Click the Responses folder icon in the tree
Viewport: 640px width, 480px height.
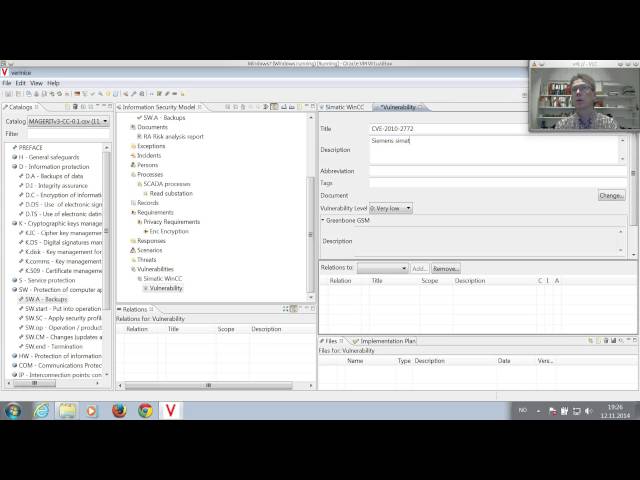tap(133, 241)
